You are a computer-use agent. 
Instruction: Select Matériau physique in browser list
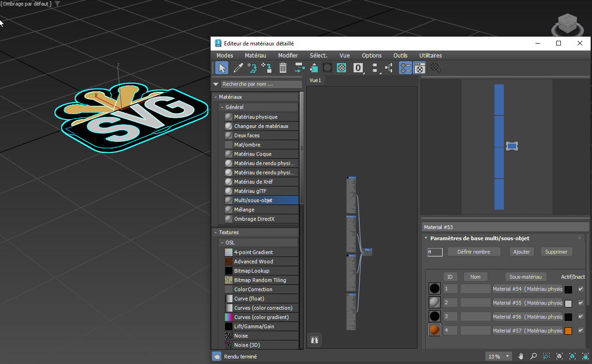261,117
